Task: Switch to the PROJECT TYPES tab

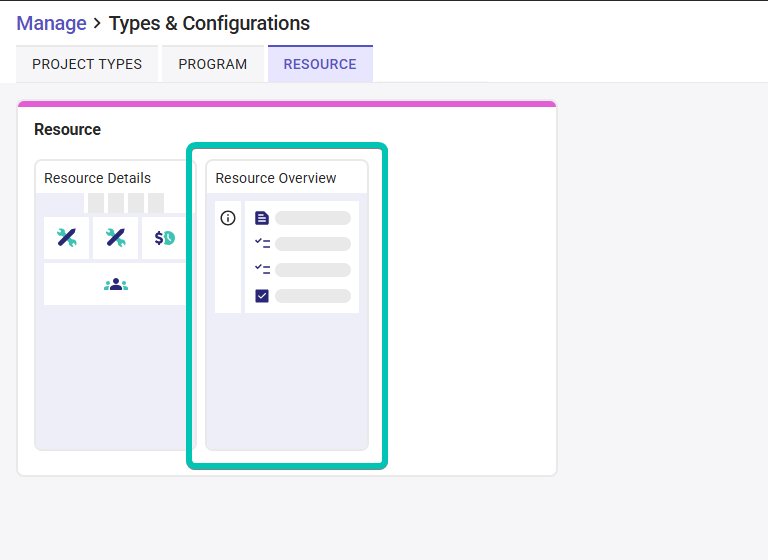Action: [x=87, y=64]
